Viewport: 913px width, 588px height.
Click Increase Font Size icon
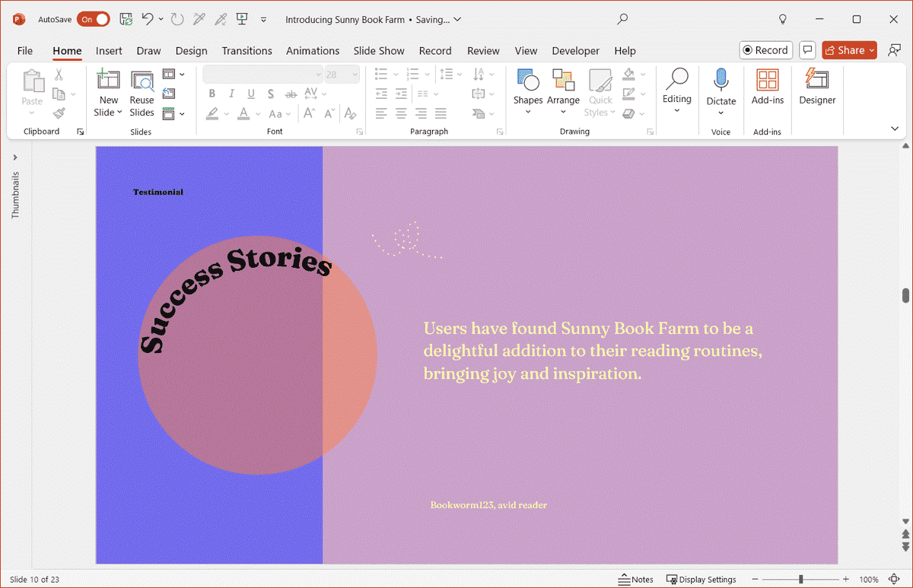(309, 113)
